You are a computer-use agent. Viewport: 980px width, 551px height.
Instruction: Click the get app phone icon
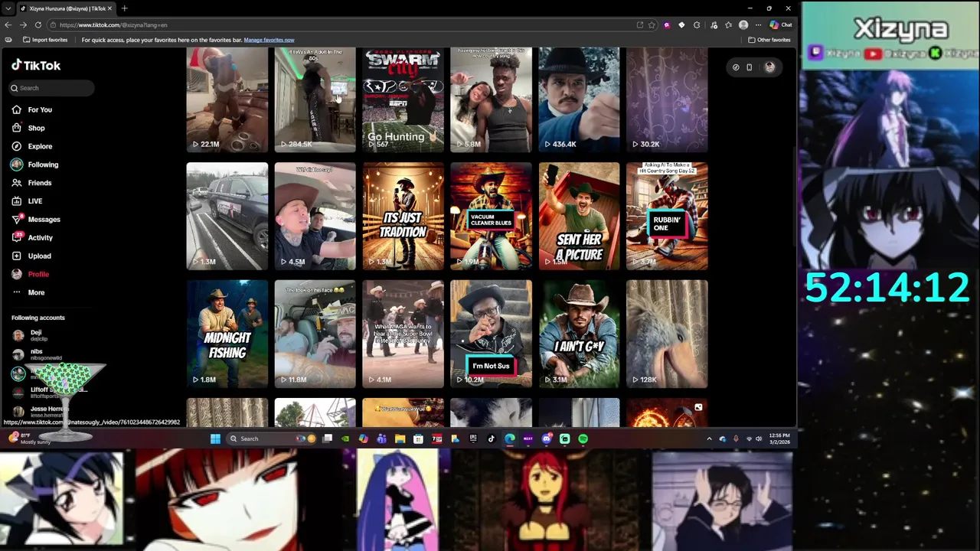click(749, 67)
